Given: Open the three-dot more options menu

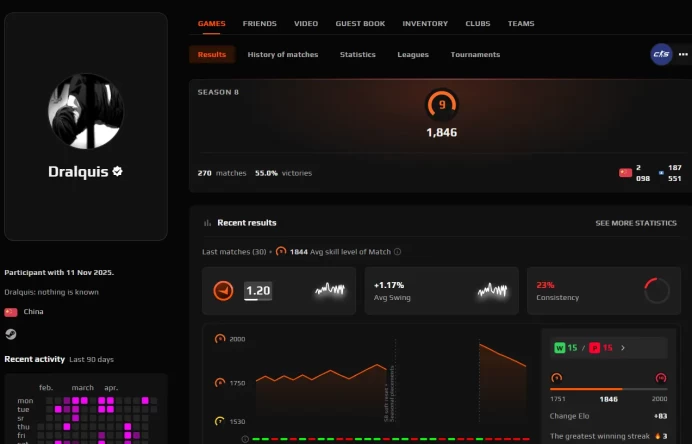Looking at the screenshot, I should 683,54.
